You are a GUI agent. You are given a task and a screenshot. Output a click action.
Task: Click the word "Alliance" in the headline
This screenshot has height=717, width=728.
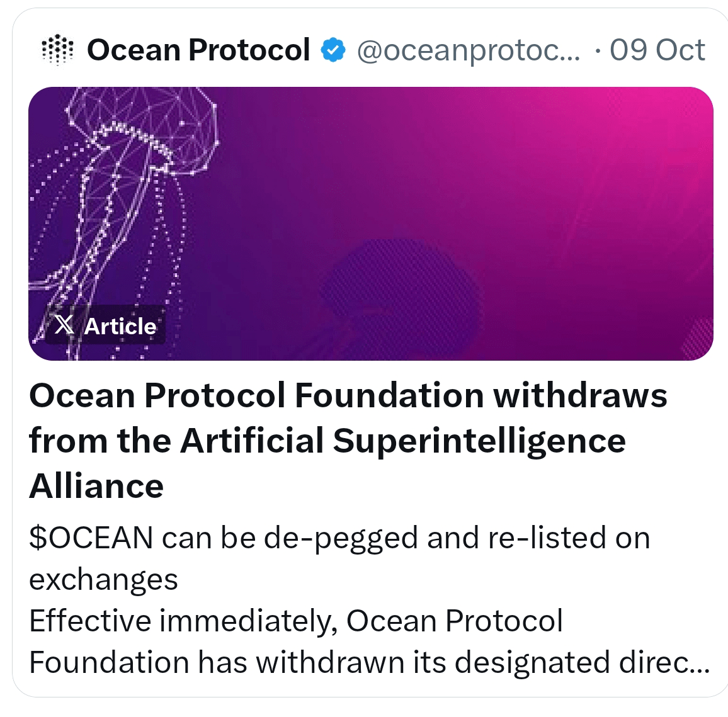(x=96, y=486)
